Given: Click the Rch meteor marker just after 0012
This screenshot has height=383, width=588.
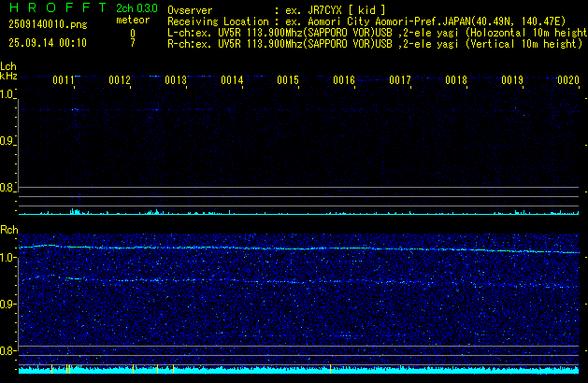Looking at the screenshot, I should coord(134,369).
